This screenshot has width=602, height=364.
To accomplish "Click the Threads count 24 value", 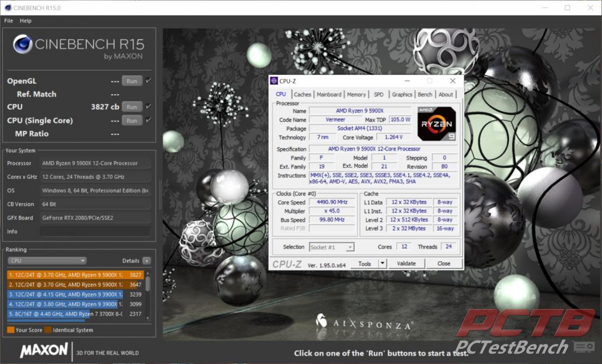I will (x=448, y=246).
